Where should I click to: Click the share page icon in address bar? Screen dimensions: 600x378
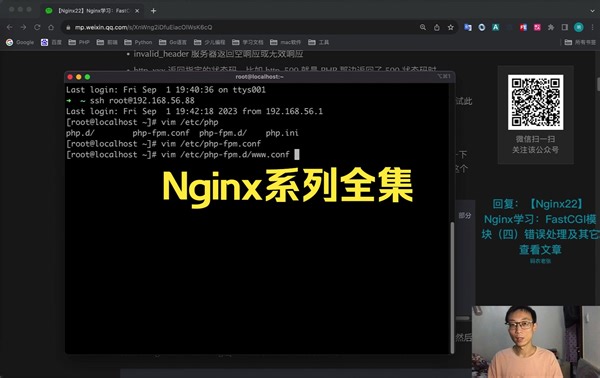[437, 27]
